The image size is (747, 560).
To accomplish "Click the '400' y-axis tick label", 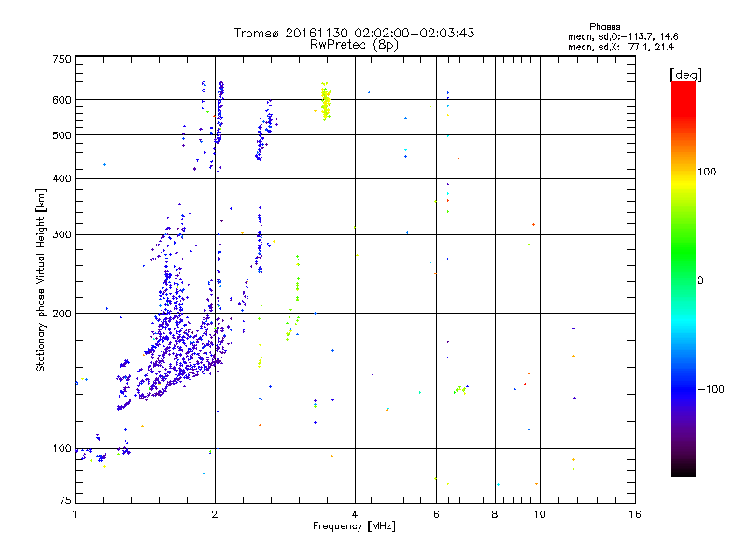I will point(62,179).
